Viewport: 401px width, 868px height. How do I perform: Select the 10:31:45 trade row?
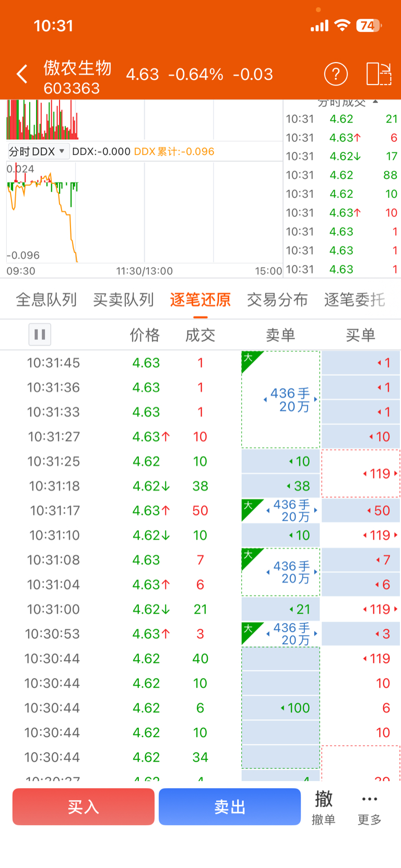(200, 363)
